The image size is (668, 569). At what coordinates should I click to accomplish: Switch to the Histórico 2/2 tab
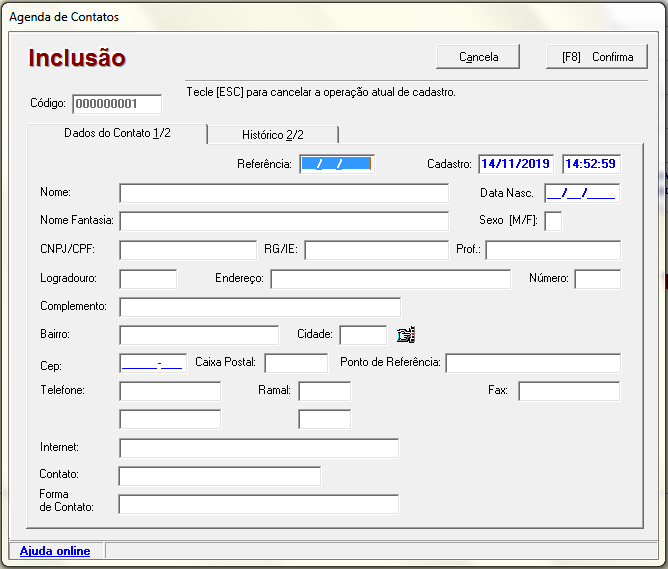[275, 135]
